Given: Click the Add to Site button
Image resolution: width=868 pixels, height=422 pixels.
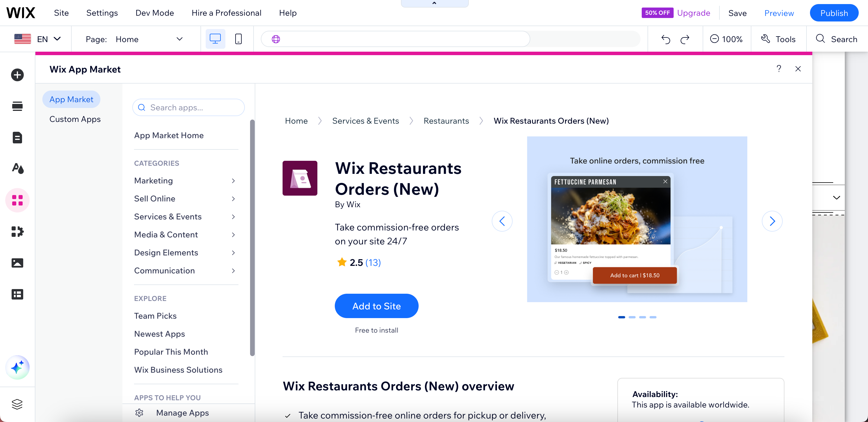Looking at the screenshot, I should pyautogui.click(x=377, y=306).
